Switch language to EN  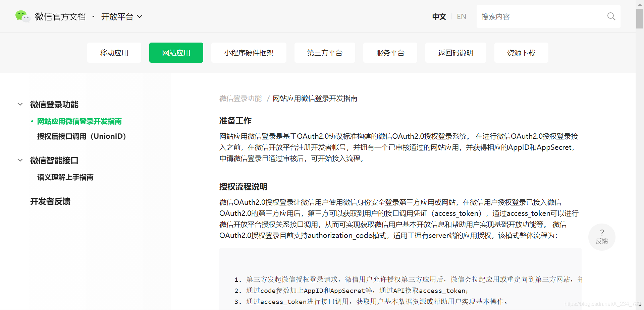point(462,16)
